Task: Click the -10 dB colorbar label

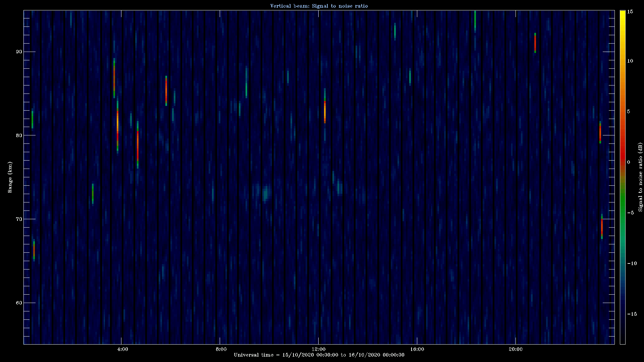Action: pyautogui.click(x=632, y=263)
